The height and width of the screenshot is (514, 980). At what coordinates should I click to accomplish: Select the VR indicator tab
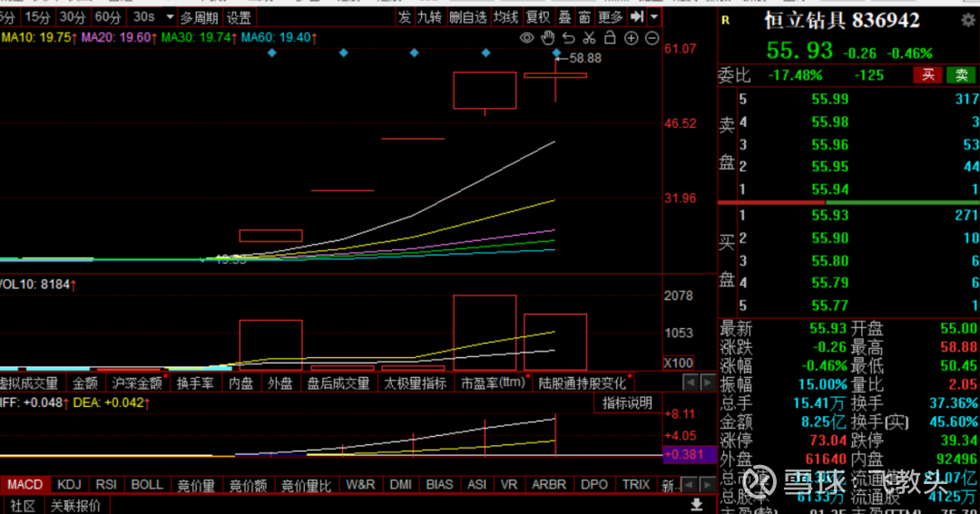click(x=509, y=485)
